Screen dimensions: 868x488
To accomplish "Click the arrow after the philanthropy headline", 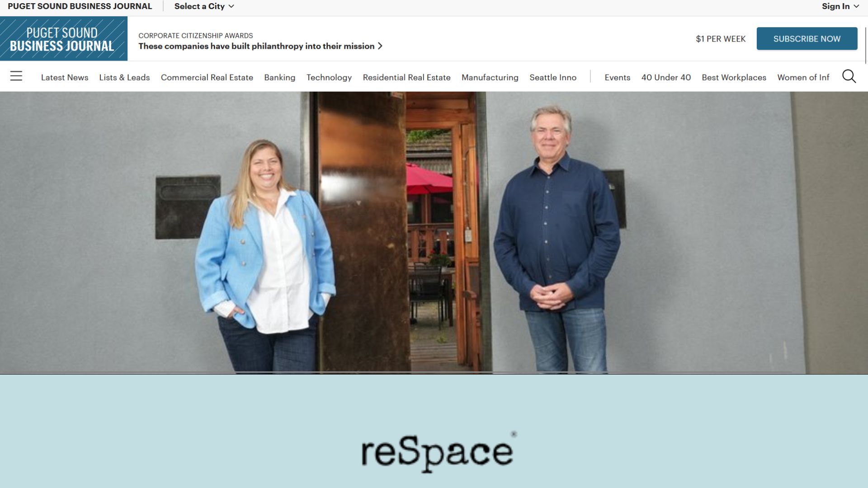I will tap(380, 46).
